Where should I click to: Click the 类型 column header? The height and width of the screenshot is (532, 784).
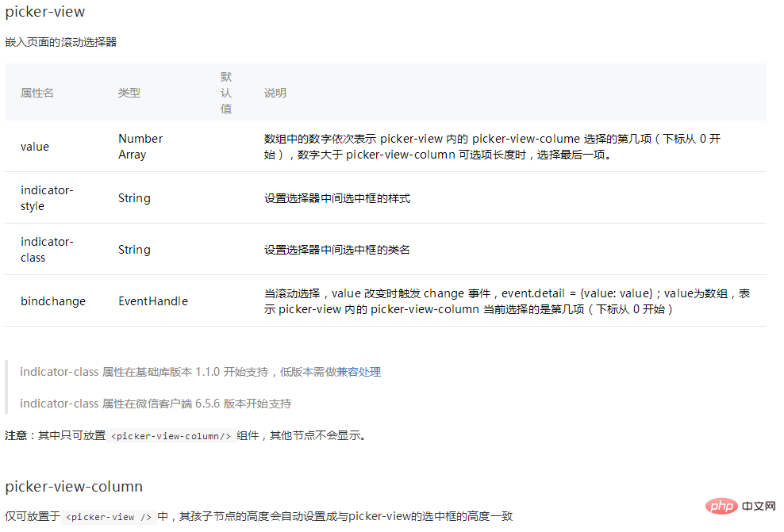129,93
